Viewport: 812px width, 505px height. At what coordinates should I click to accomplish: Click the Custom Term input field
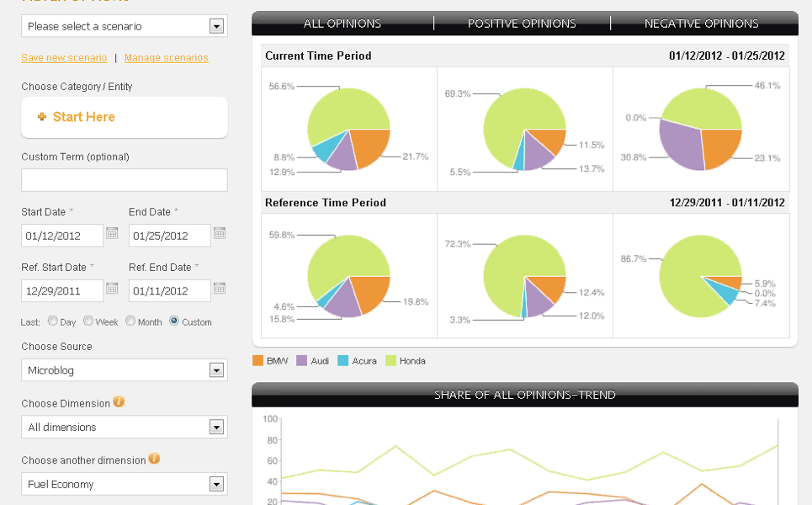tap(124, 180)
